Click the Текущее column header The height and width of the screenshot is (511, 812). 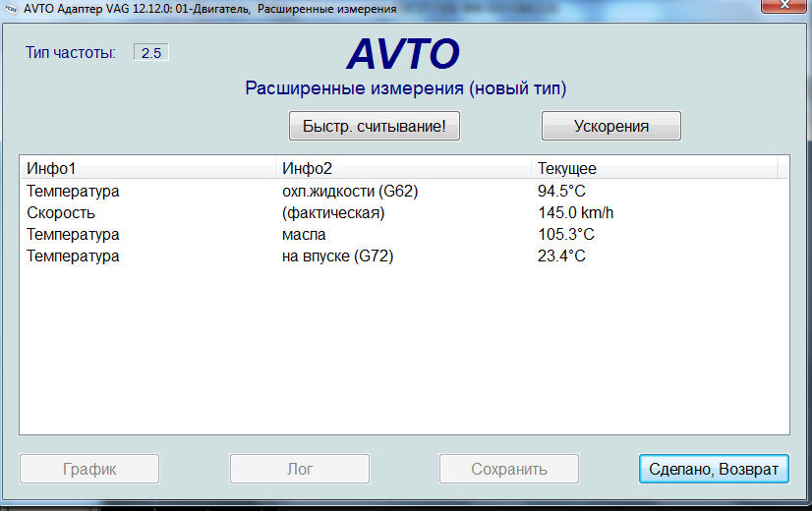654,168
